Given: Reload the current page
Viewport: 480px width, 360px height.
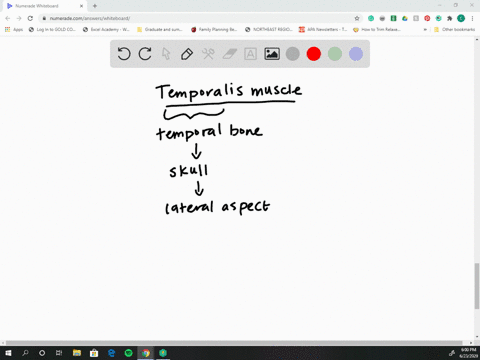Looking at the screenshot, I should coord(30,18).
